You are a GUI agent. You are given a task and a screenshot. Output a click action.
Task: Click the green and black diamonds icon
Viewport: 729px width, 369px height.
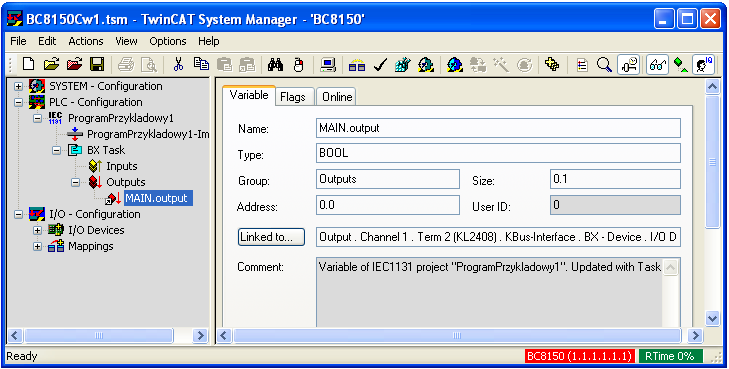(681, 64)
